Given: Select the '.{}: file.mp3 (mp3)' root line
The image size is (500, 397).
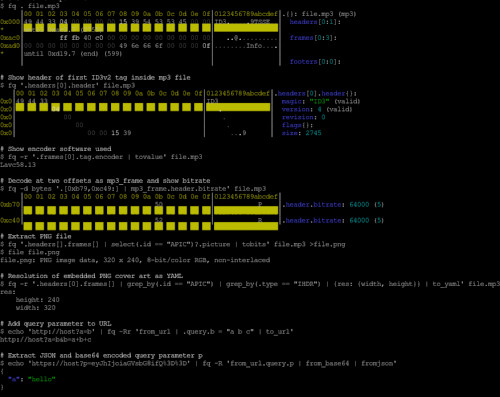Looking at the screenshot, I should coord(319,14).
